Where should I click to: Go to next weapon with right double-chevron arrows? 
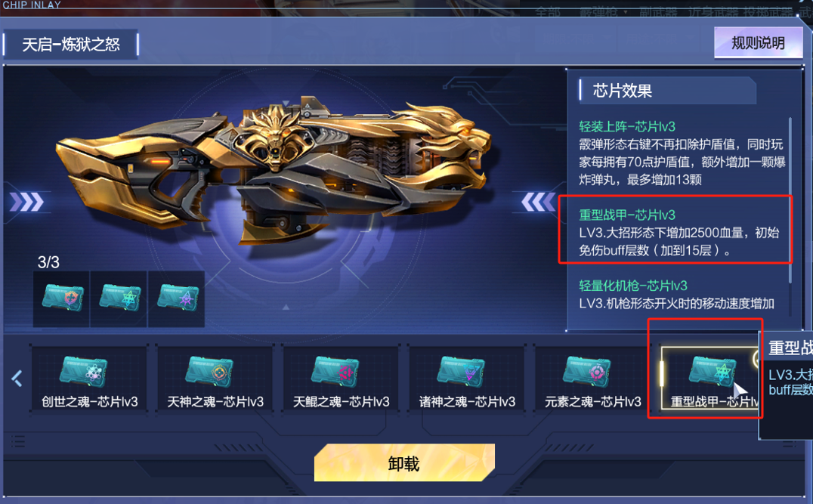click(27, 202)
